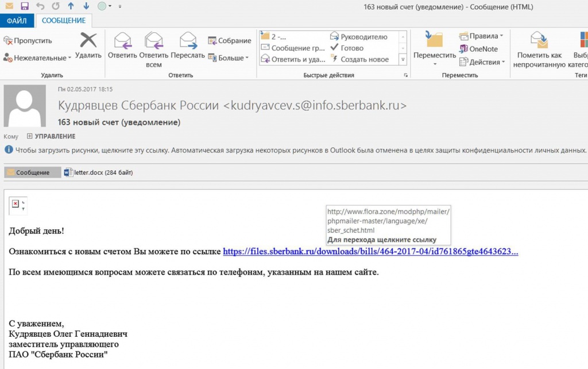The image size is (588, 369).
Task: Choose Ответить всем to reply all
Action: click(154, 50)
